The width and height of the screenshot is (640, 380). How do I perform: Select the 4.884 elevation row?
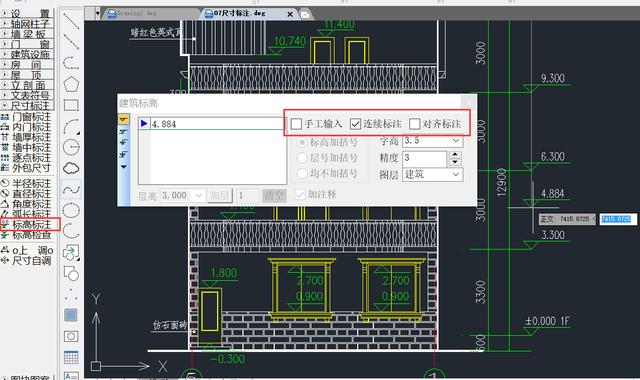[212, 124]
